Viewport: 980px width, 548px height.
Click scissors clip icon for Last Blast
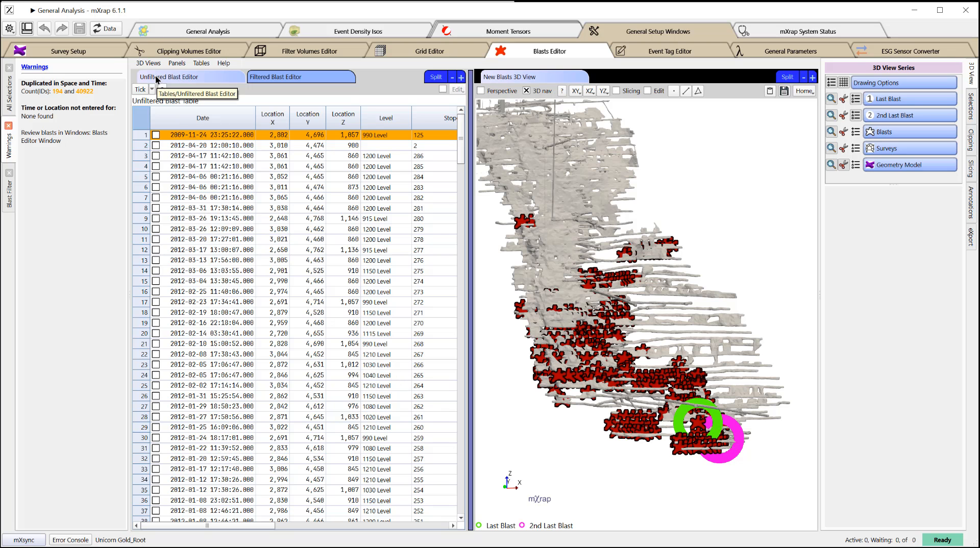tap(843, 99)
